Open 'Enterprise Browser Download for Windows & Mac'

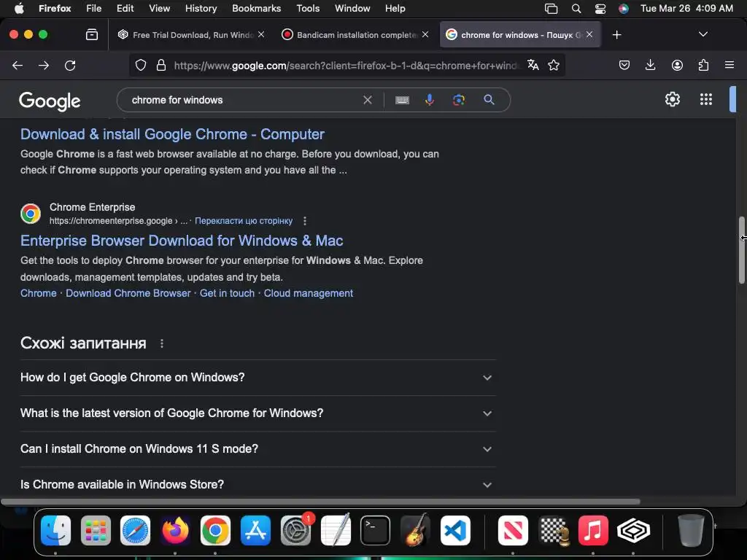[x=182, y=241]
